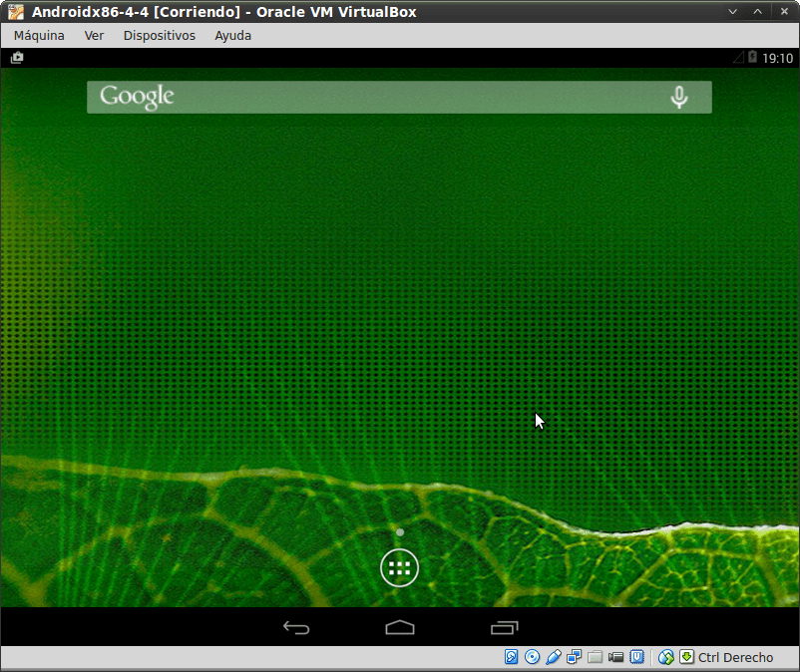Click the mouse integration status icon
Image resolution: width=800 pixels, height=672 pixels.
(x=665, y=657)
